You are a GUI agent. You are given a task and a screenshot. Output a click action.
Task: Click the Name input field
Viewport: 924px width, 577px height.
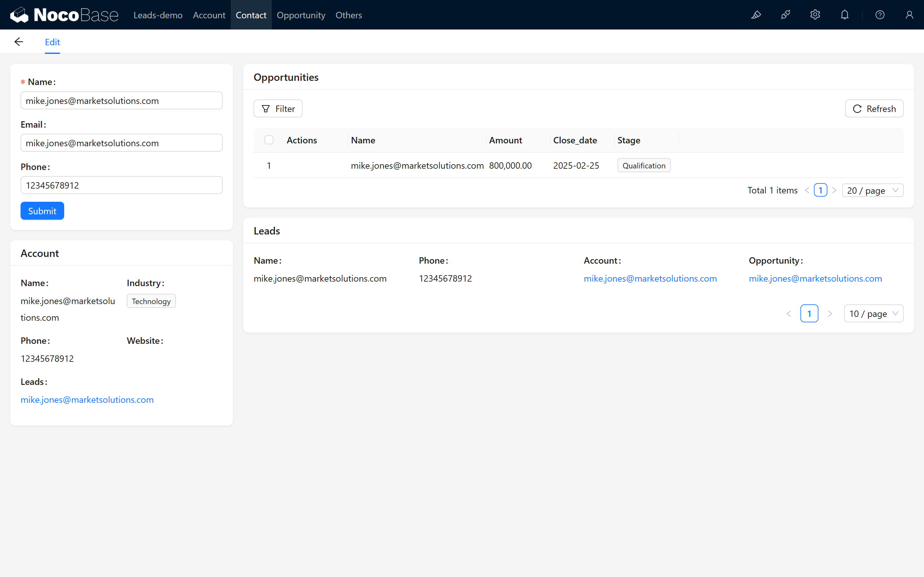[x=121, y=100]
